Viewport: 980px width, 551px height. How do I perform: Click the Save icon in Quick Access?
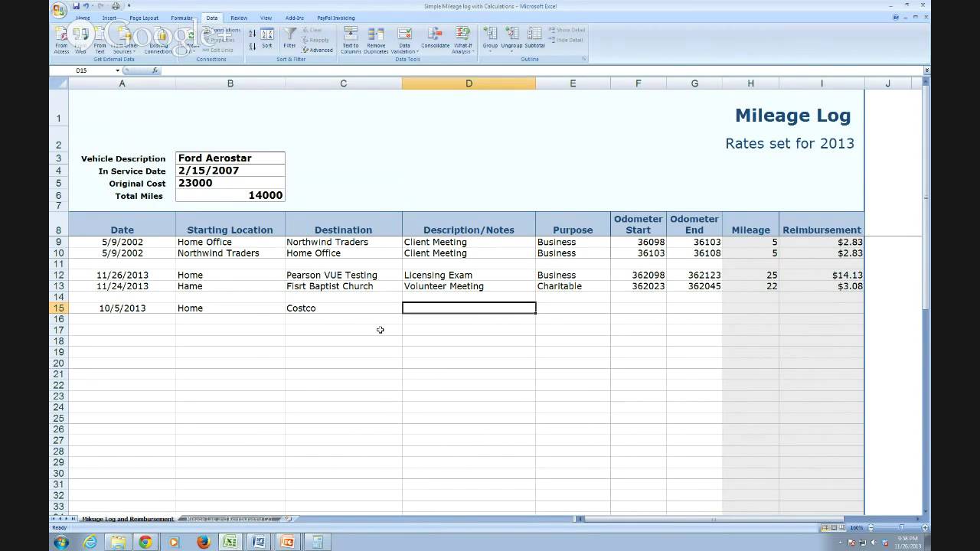(77, 6)
